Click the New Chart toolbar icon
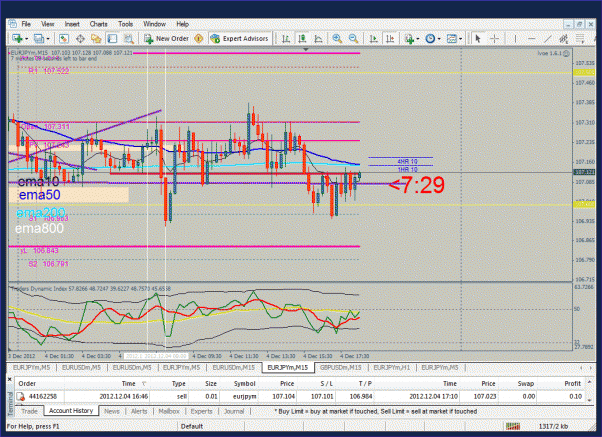 click(x=17, y=38)
